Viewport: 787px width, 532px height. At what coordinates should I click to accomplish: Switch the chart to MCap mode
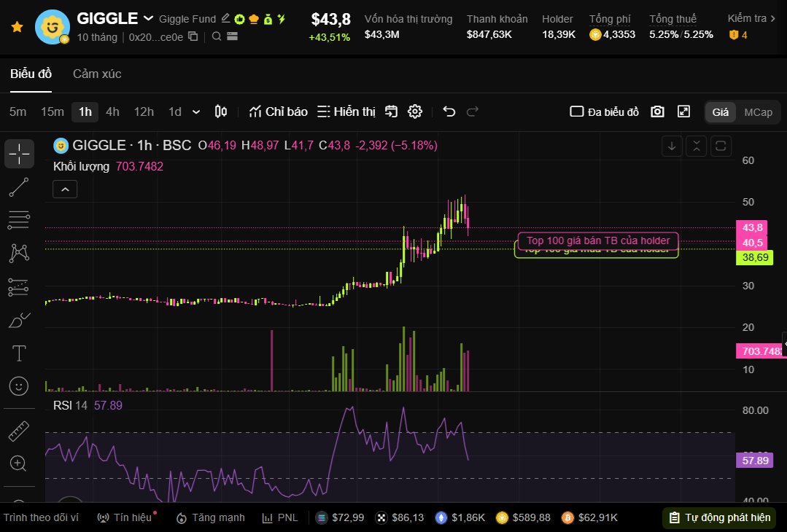point(758,112)
